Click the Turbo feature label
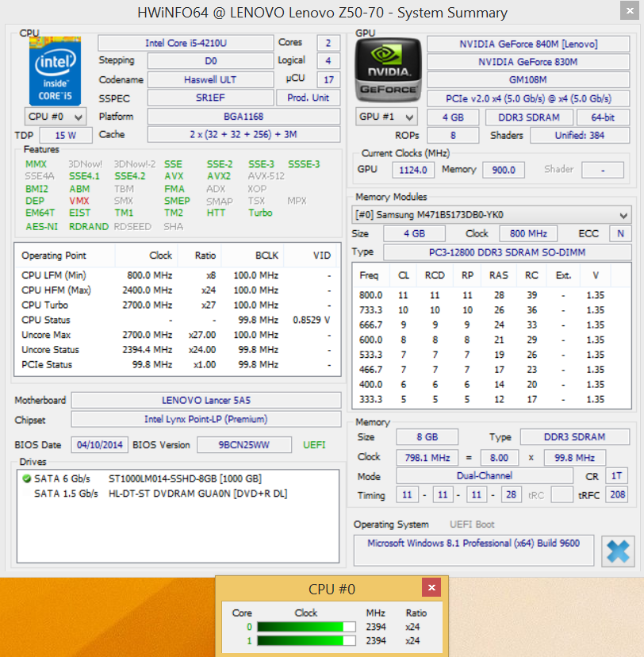This screenshot has width=644, height=657. [260, 213]
